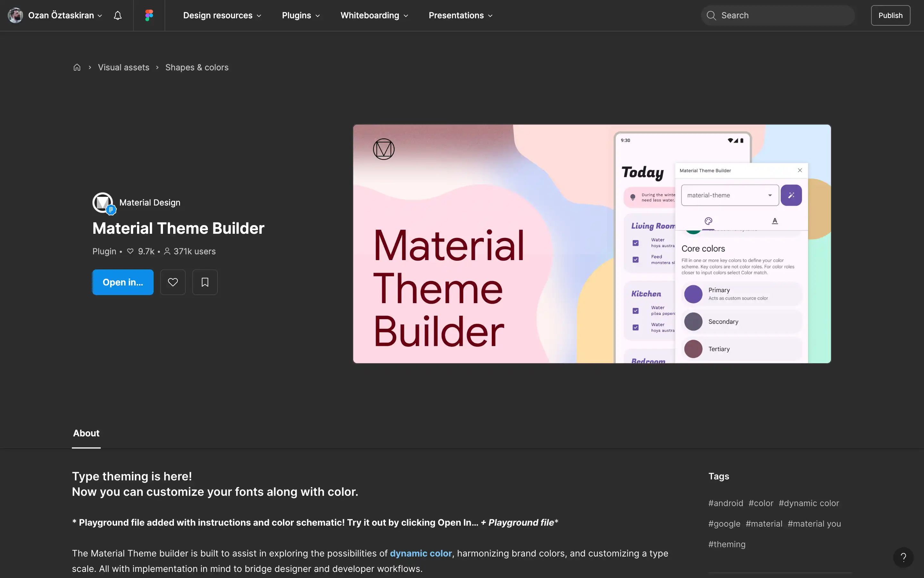Click the notifications bell icon
924x578 pixels.
click(x=118, y=15)
